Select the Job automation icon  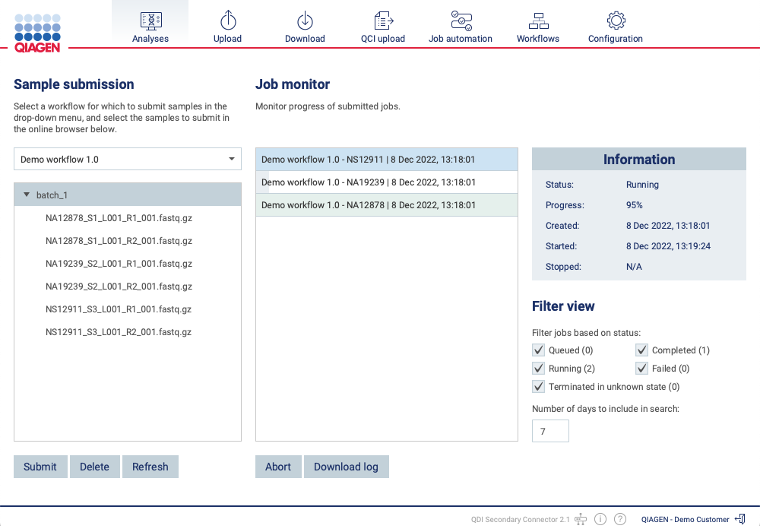(x=461, y=21)
